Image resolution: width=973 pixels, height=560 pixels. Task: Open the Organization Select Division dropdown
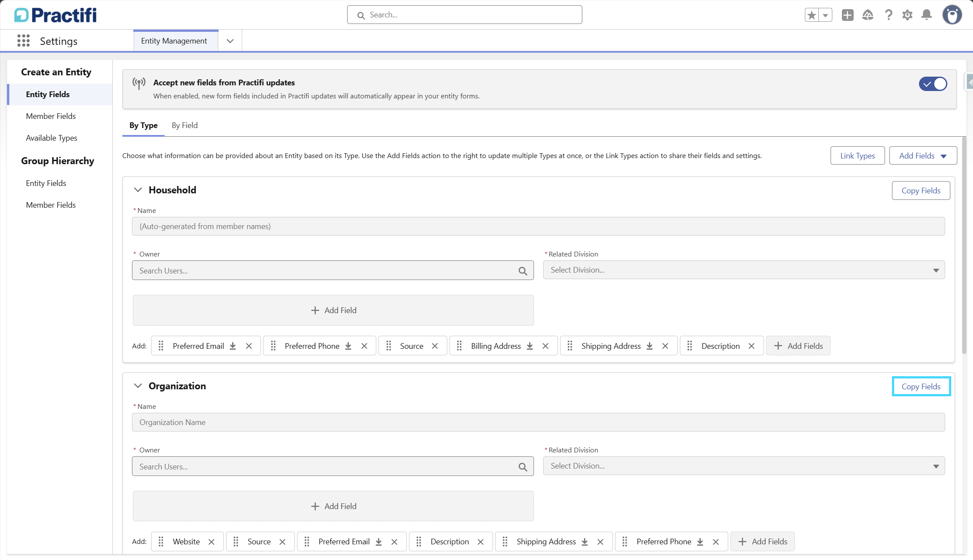pos(744,466)
